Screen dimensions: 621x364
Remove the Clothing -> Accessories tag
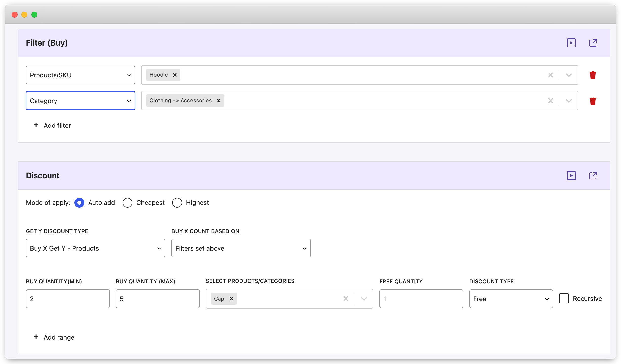[219, 100]
